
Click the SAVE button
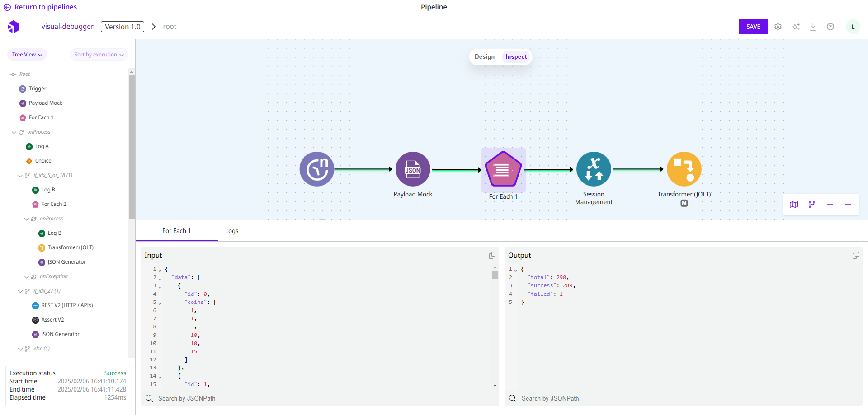click(x=753, y=27)
